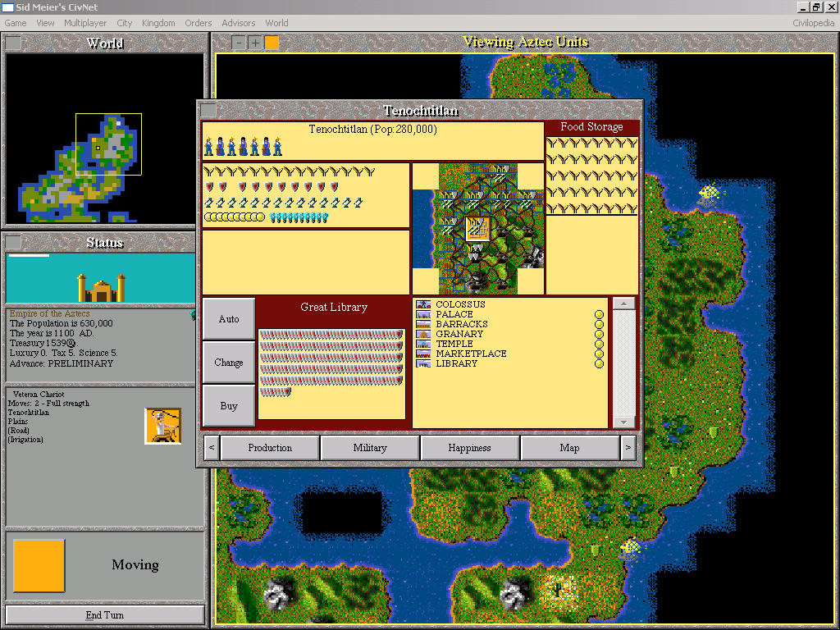
Task: Click the improvements list scrollbar track
Action: click(624, 363)
